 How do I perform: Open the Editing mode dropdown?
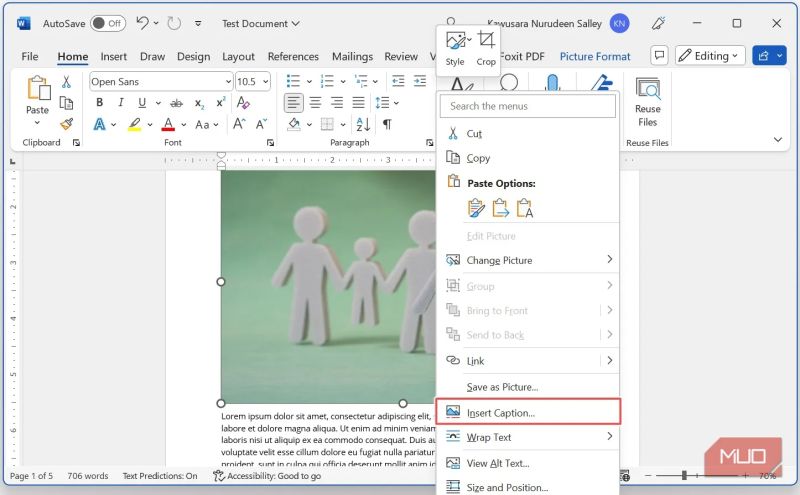point(710,56)
